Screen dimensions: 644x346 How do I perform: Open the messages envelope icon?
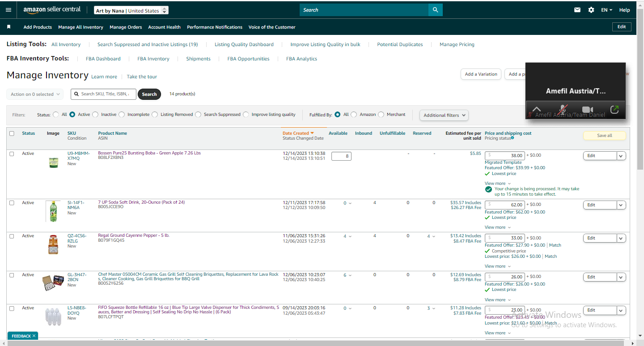[577, 10]
